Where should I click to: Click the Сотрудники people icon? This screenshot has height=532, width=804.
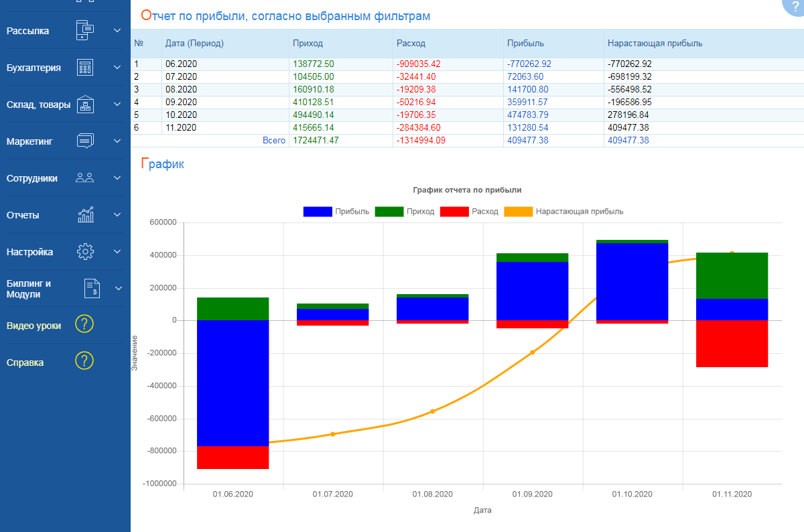point(85,178)
